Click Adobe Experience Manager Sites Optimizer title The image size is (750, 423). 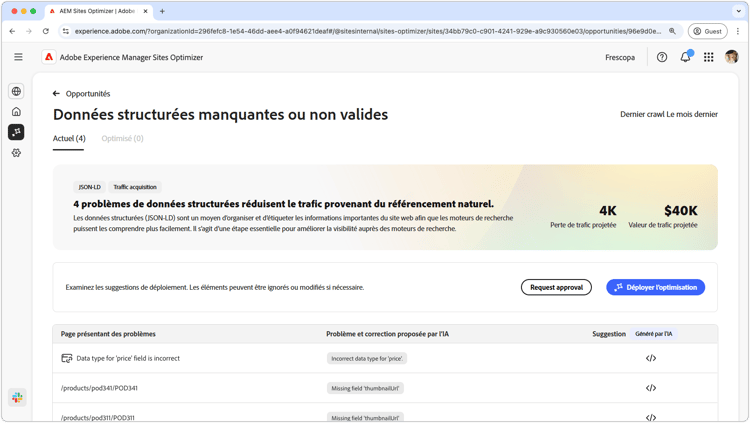tap(131, 57)
